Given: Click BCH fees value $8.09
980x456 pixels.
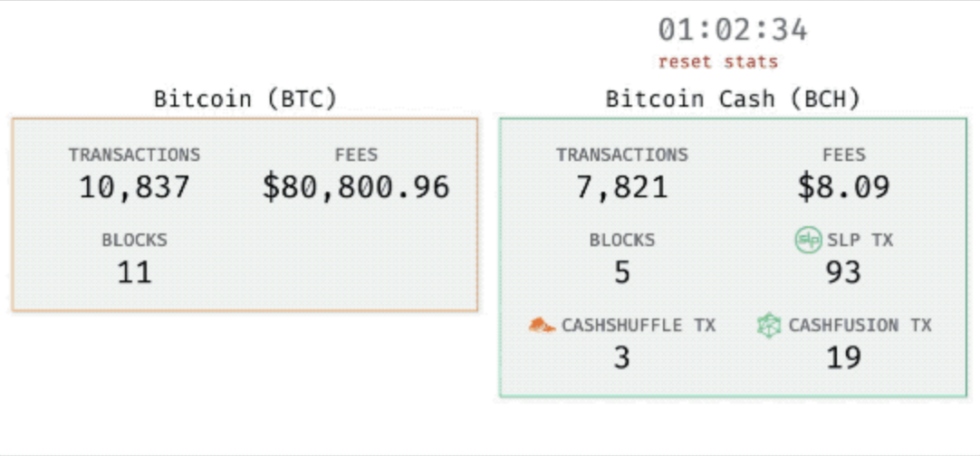Looking at the screenshot, I should (x=844, y=187).
